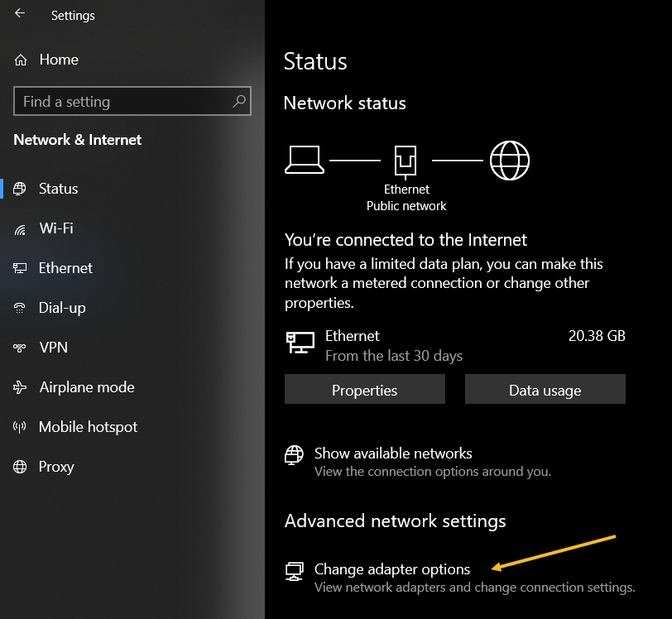Open the Status section
Screen dimensions: 672x619
[58, 189]
